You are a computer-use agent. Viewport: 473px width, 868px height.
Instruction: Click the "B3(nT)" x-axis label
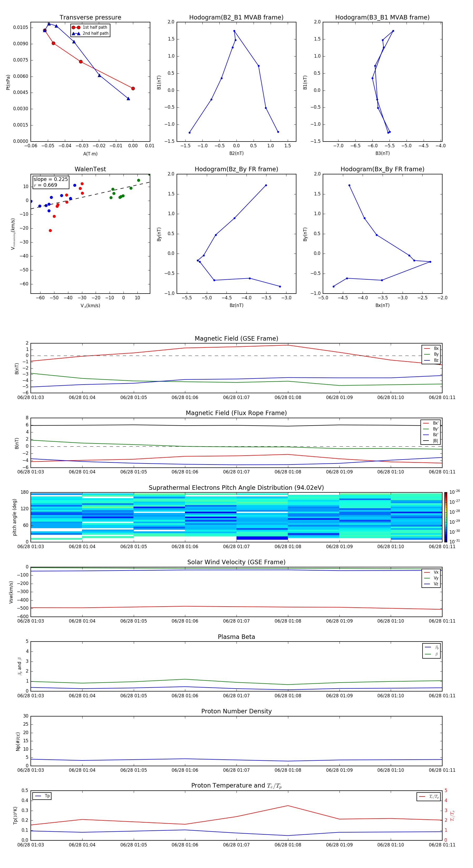point(382,153)
